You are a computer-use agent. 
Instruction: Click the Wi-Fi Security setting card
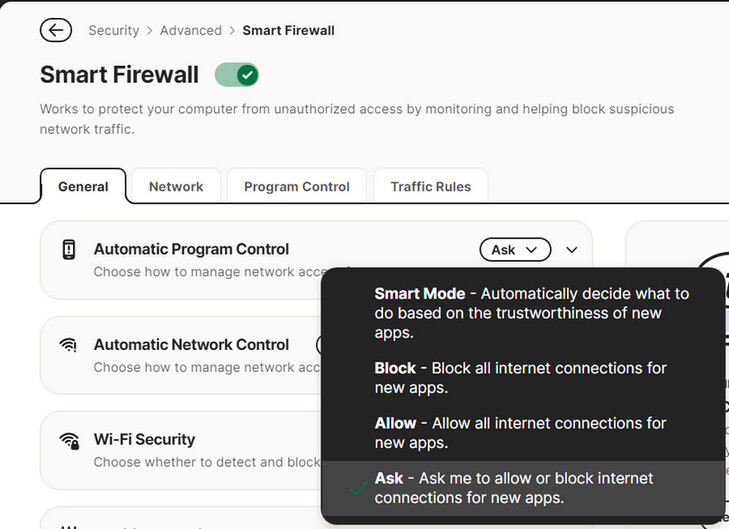pyautogui.click(x=181, y=450)
